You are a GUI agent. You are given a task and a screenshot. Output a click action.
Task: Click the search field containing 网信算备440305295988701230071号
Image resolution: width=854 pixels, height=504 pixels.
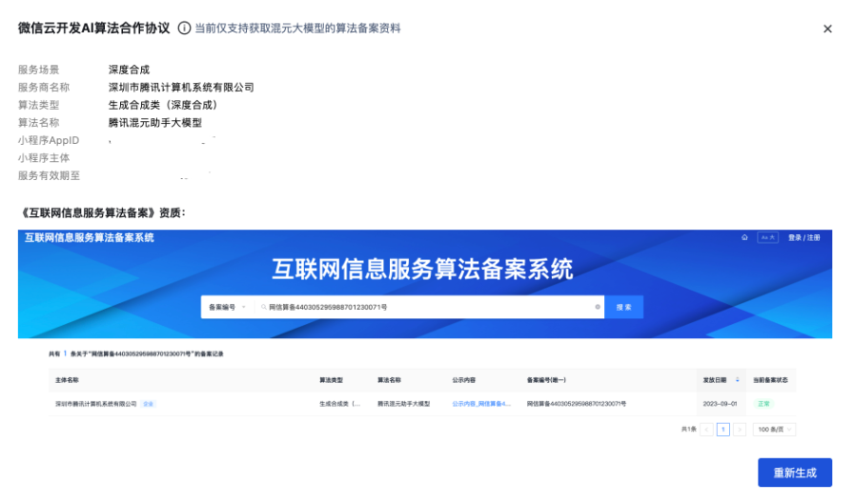[x=428, y=307]
